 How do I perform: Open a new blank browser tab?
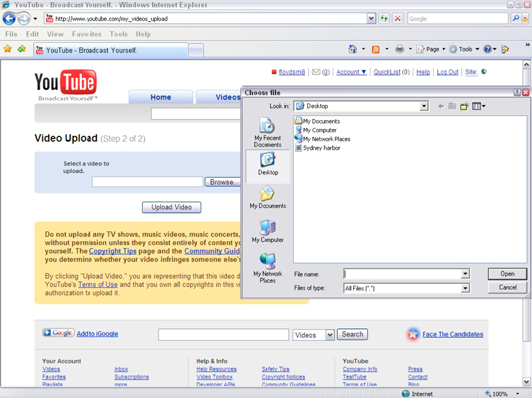[196, 51]
